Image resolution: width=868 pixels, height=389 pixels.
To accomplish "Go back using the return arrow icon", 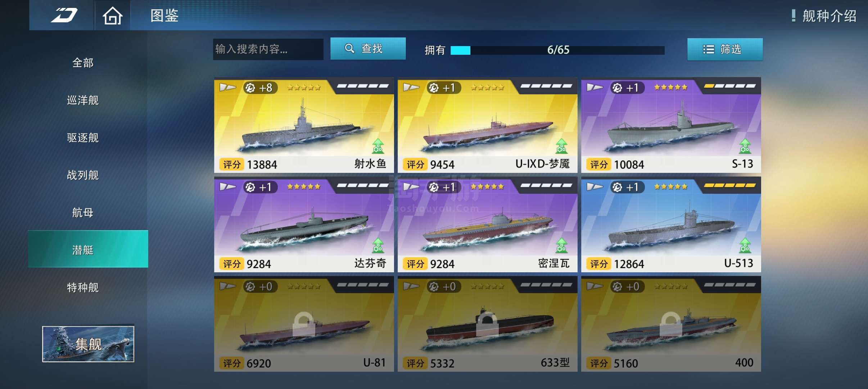I will click(x=64, y=15).
